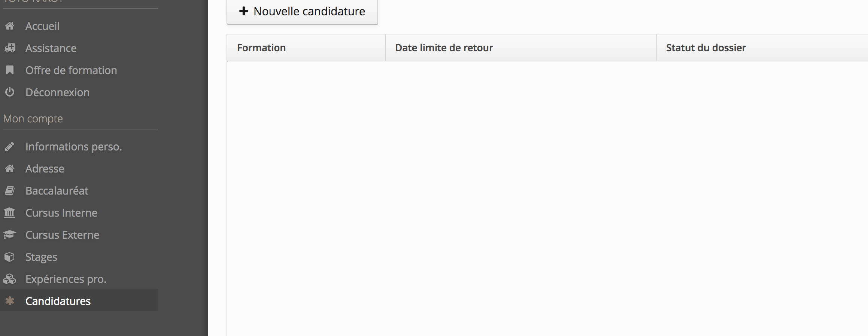The image size is (868, 336).
Task: Click the bookmark icon for Offre de formation
Action: coord(10,70)
